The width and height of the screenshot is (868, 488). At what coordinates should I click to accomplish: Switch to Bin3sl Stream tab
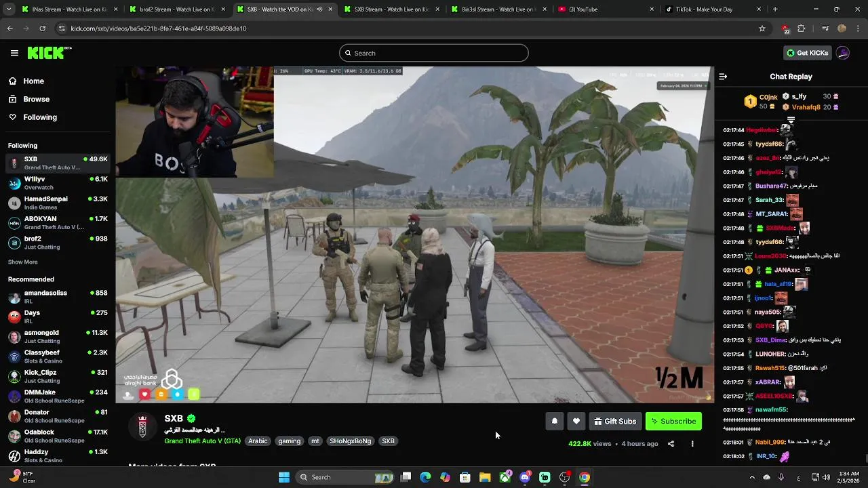(498, 9)
